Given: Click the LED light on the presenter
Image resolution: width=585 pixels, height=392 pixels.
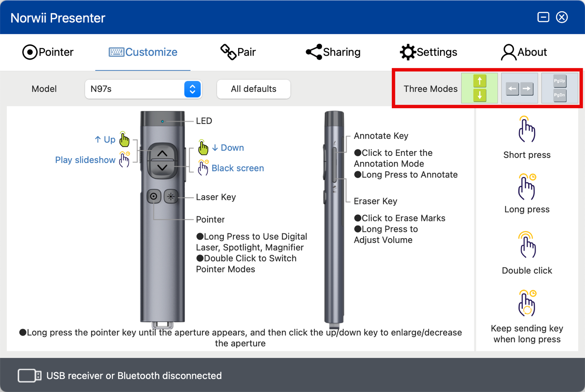Looking at the screenshot, I should [x=162, y=121].
